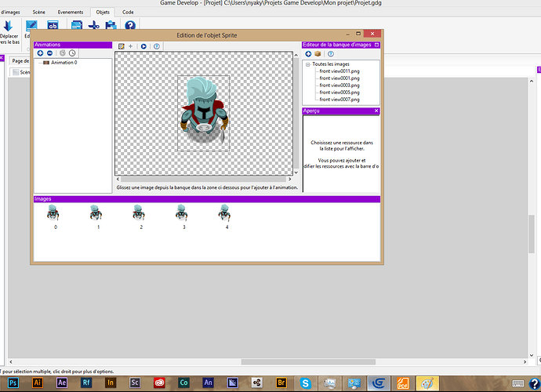
Task: Open Illustrator from the taskbar
Action: pyautogui.click(x=38, y=383)
